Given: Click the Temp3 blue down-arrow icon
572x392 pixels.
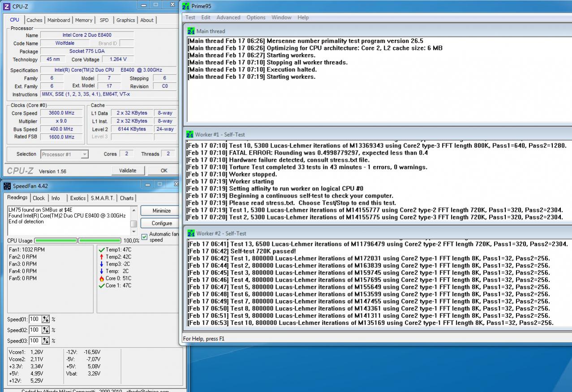Looking at the screenshot, I should pos(102,264).
